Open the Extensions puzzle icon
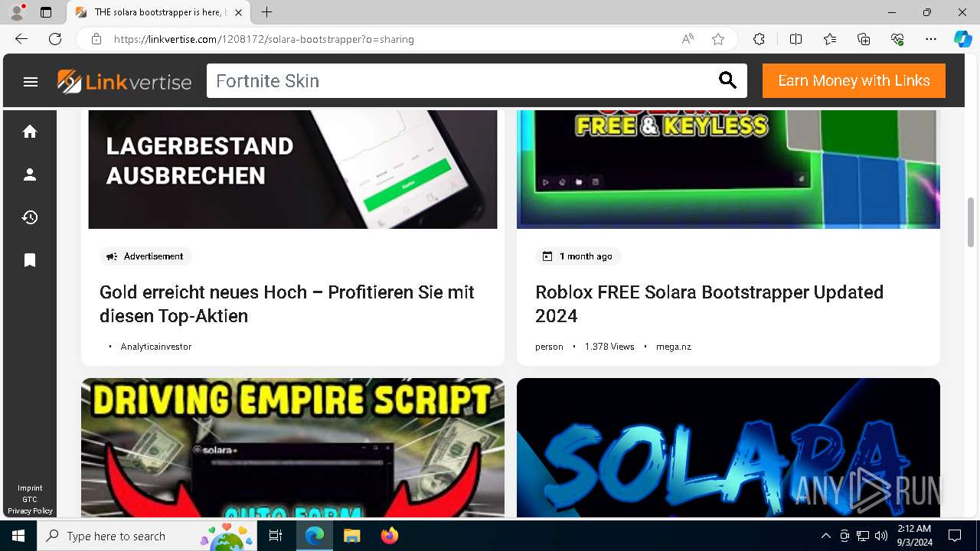Screen dimensions: 980x551 pos(759,39)
